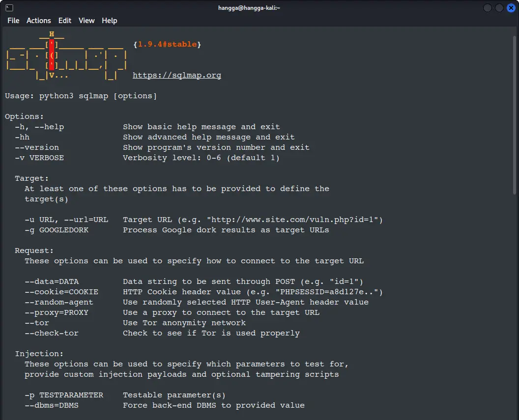Click the sqlmap ASCII art logo
The width and height of the screenshot is (519, 420).
(x=66, y=55)
